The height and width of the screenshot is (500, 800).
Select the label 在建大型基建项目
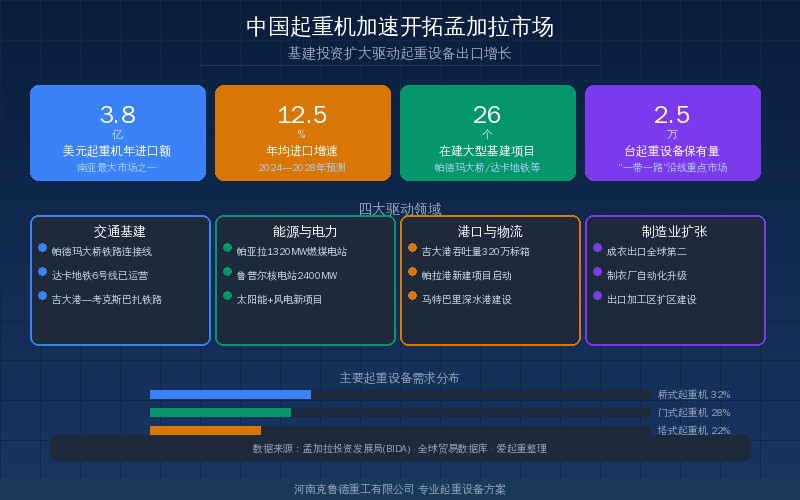pos(487,151)
